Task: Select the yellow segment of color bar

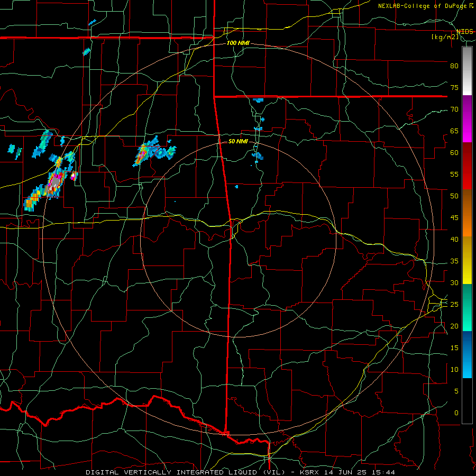Action: [x=467, y=260]
